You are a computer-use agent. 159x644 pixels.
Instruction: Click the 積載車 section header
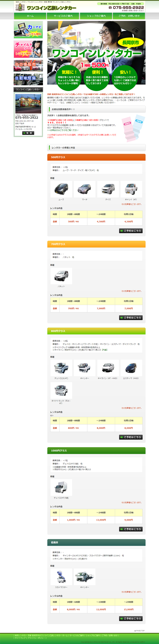coord(96,542)
